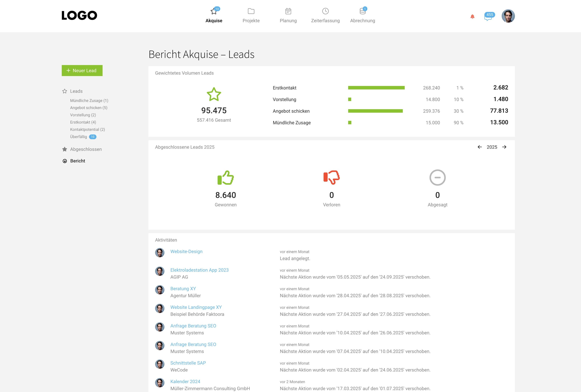Image resolution: width=581 pixels, height=392 pixels.
Task: Select Bericht in sidebar
Action: [x=78, y=161]
